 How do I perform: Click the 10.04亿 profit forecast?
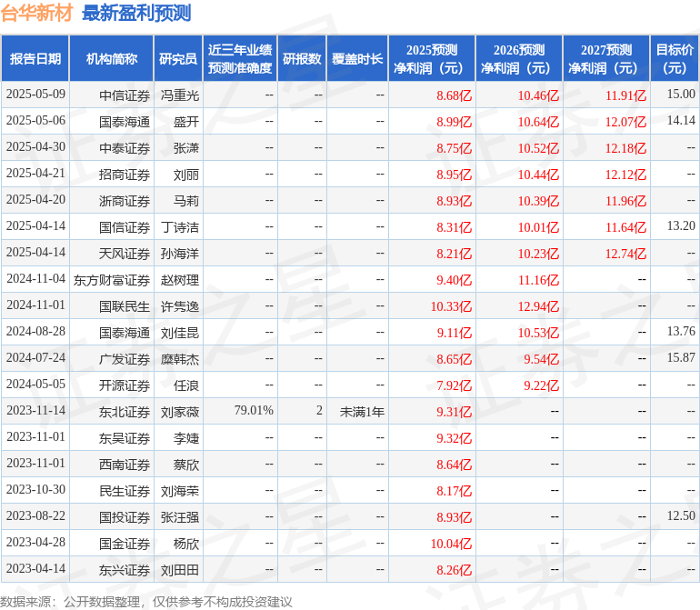(451, 544)
